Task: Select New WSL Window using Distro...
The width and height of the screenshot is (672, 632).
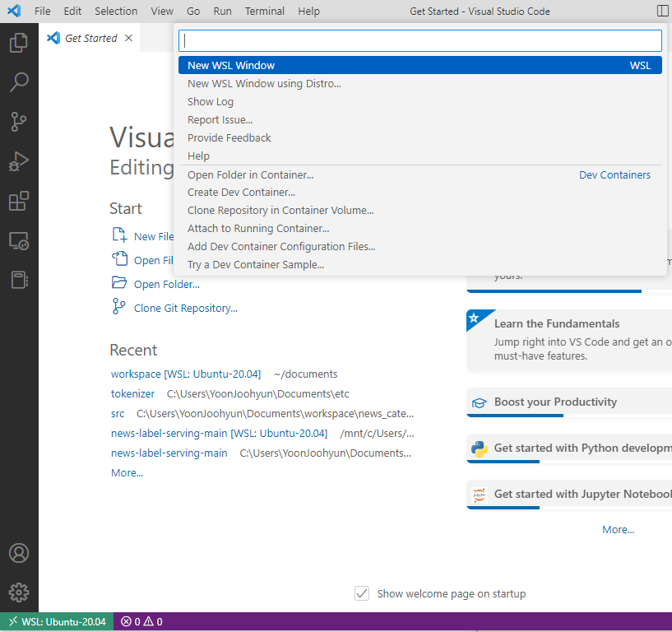Action: click(420, 84)
